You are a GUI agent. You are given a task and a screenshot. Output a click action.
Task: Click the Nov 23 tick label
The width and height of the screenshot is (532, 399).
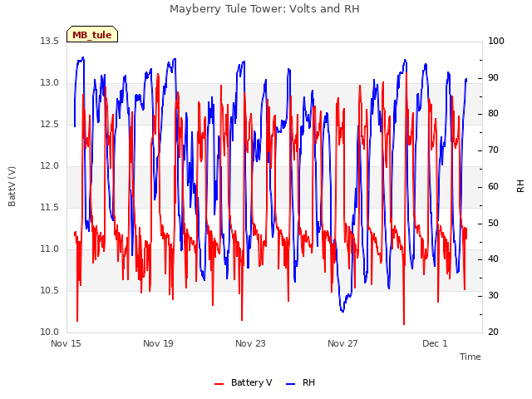point(250,343)
